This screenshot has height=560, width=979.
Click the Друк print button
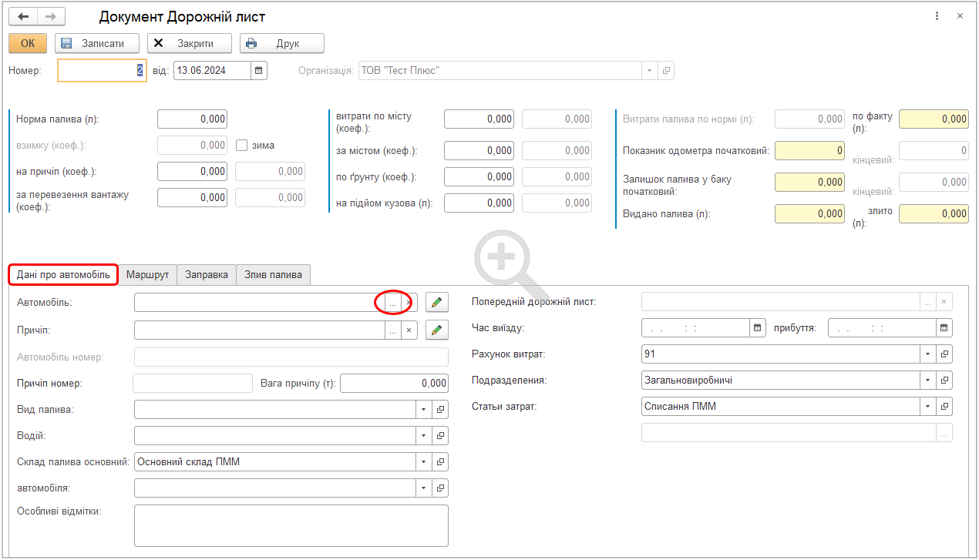(282, 44)
